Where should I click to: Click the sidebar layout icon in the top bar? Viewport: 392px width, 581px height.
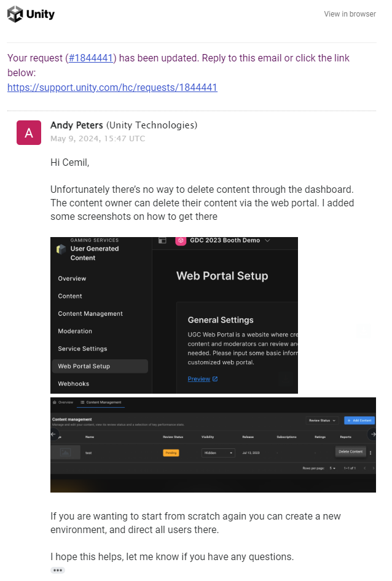(x=162, y=241)
